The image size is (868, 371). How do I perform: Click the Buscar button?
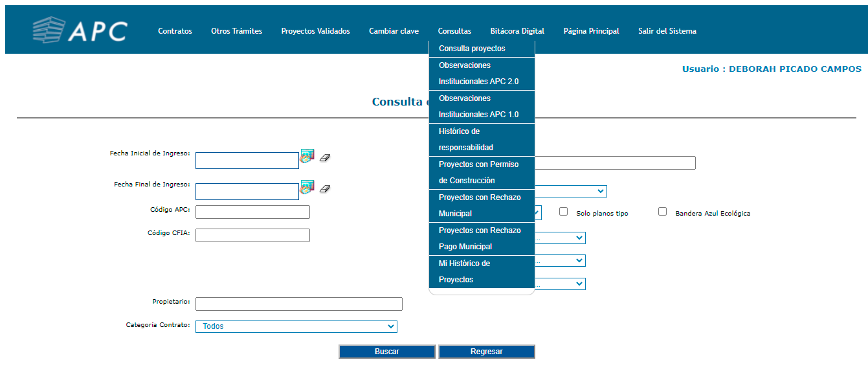387,352
